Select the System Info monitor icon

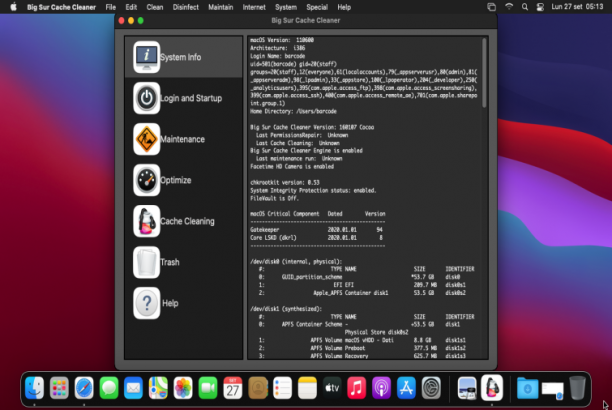[146, 57]
